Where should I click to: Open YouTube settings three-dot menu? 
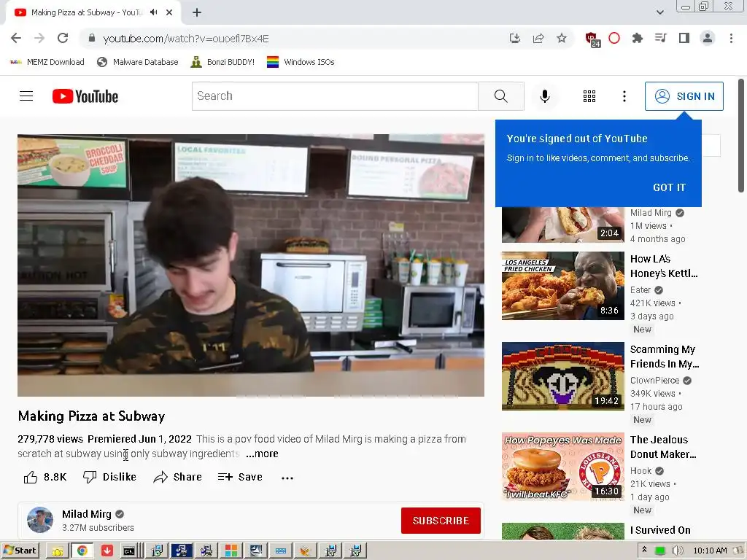click(x=624, y=96)
